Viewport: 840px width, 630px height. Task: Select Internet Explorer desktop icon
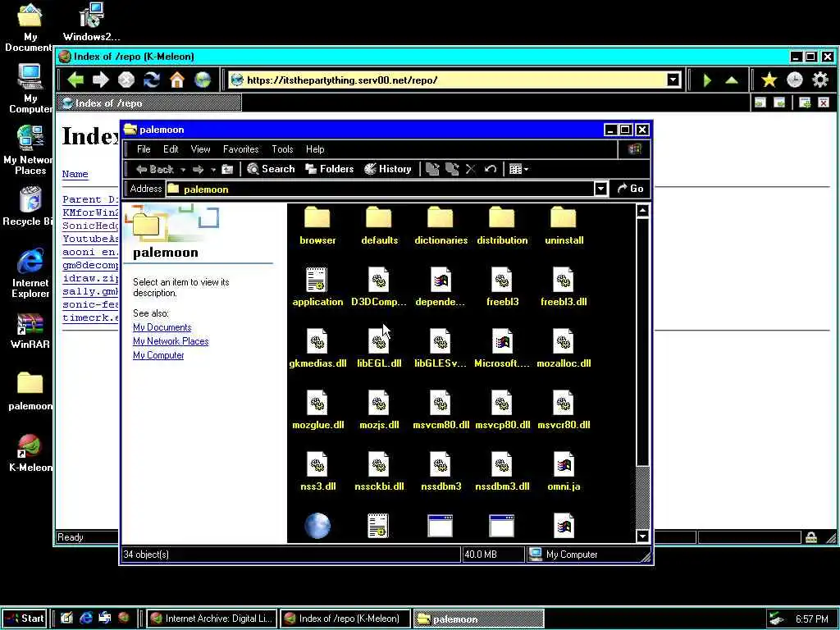click(30, 273)
